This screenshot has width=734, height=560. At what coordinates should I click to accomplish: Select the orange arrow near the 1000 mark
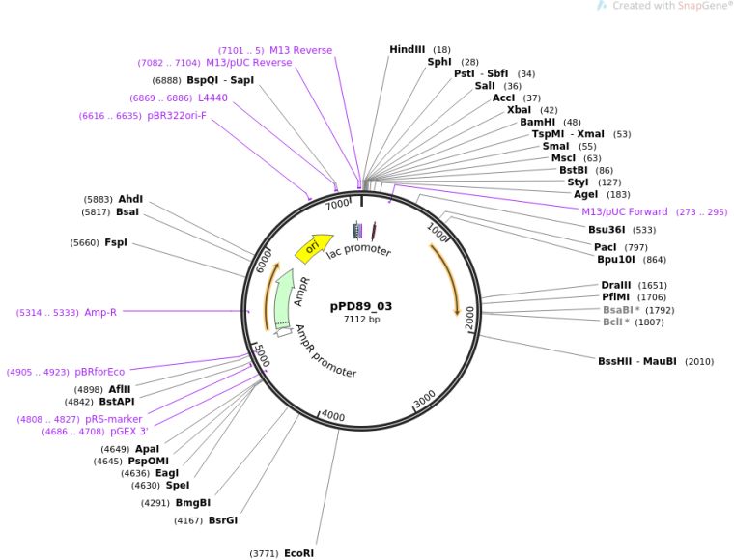(448, 278)
